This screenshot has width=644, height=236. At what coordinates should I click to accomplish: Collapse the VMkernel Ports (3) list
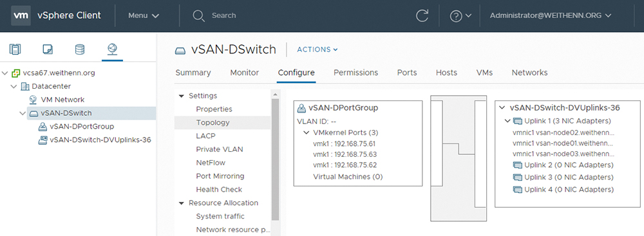pyautogui.click(x=306, y=133)
